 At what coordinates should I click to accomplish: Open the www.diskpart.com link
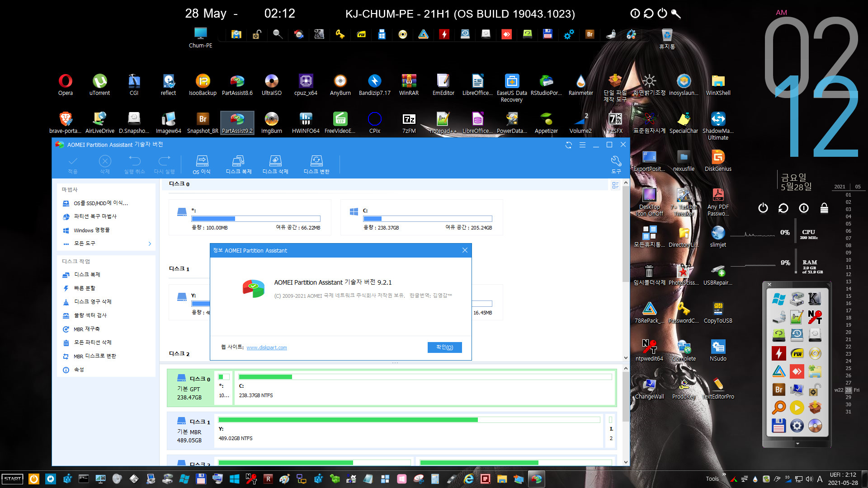coord(267,347)
